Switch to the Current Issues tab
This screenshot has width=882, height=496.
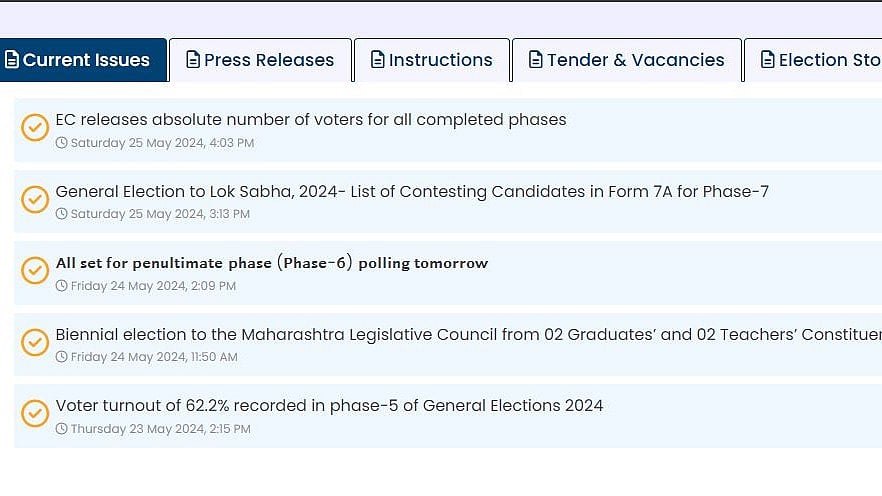(x=84, y=60)
